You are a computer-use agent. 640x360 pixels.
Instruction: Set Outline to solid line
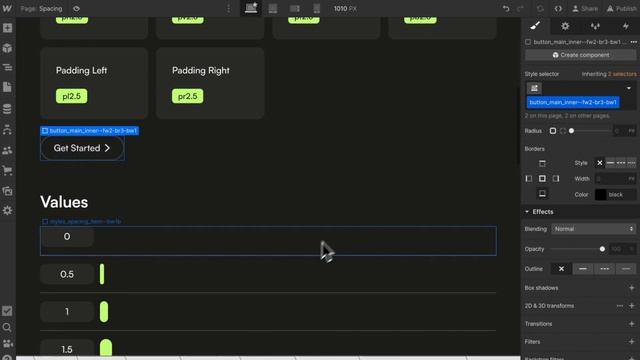click(x=582, y=269)
